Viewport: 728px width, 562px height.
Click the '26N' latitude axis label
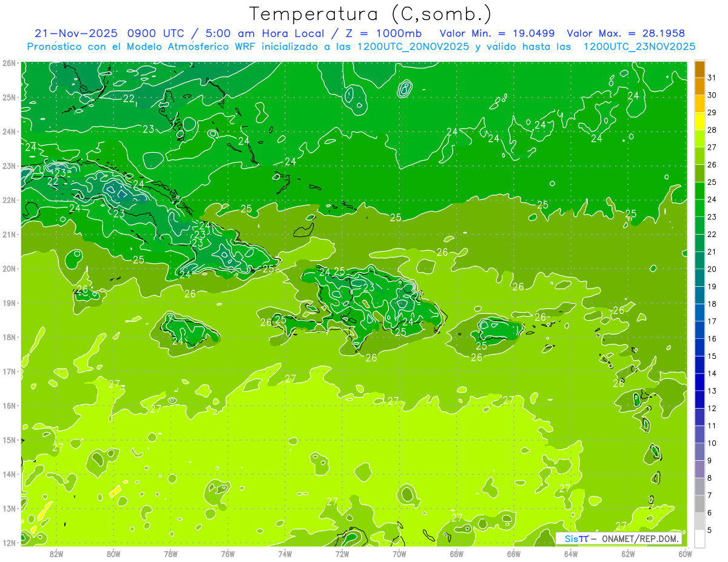point(9,63)
